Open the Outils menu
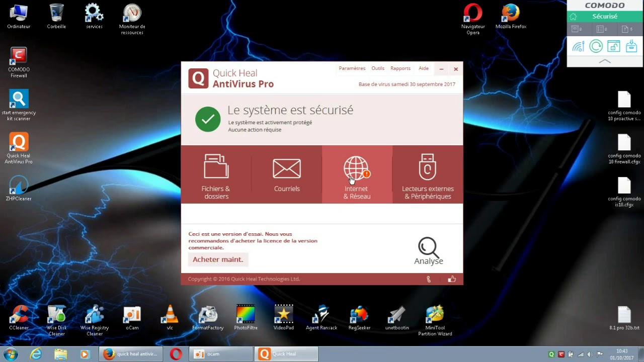The image size is (644, 362). [x=378, y=68]
